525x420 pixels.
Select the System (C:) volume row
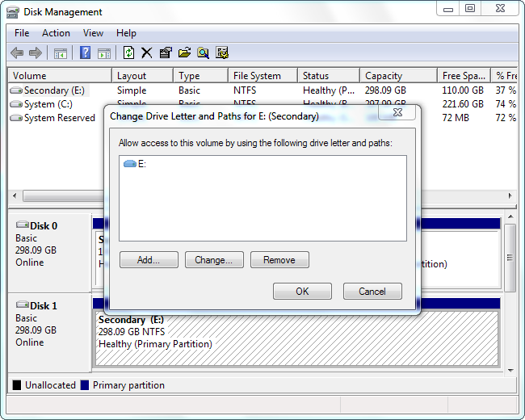pyautogui.click(x=262, y=104)
